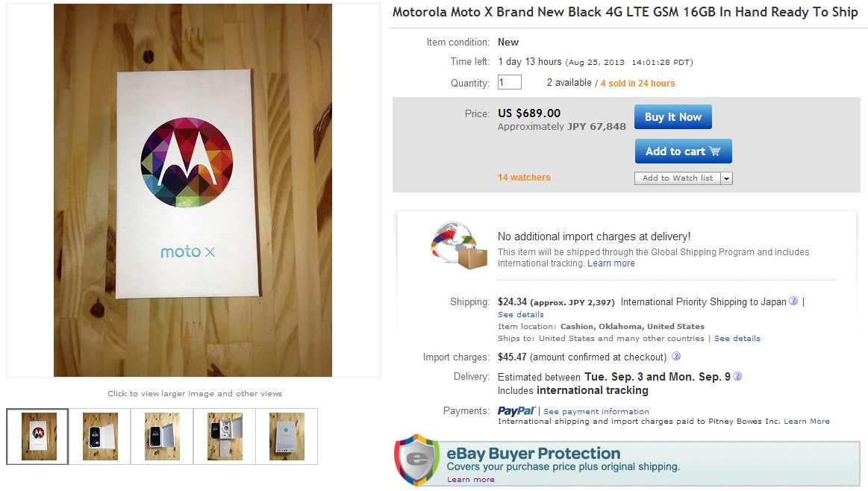Click the Add to cart button

(x=683, y=151)
